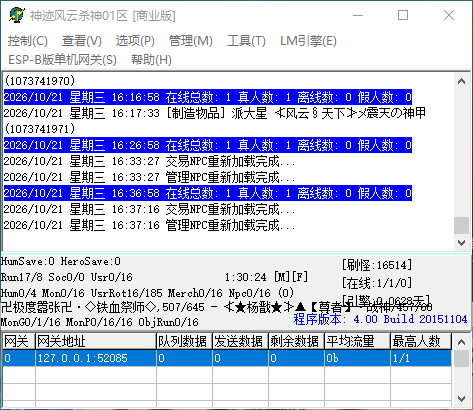Open the 帮助(H) menu
This screenshot has height=410, width=473.
pos(151,60)
